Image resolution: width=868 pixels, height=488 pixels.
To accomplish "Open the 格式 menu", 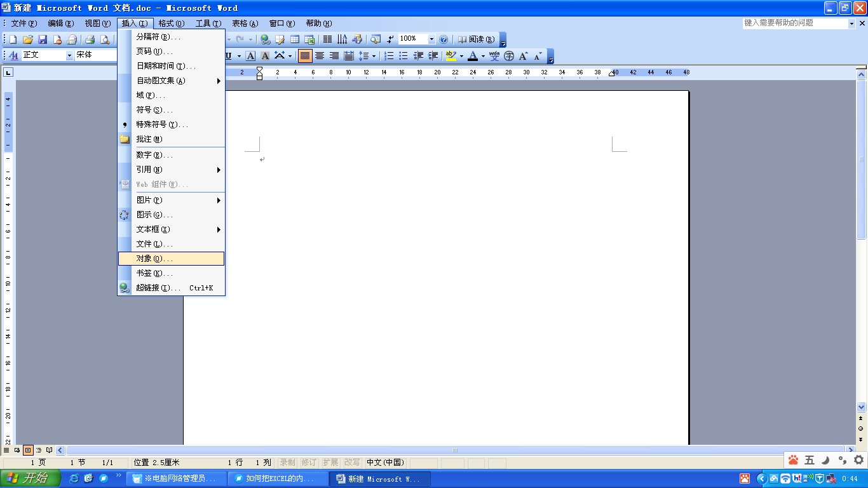I will coord(172,24).
